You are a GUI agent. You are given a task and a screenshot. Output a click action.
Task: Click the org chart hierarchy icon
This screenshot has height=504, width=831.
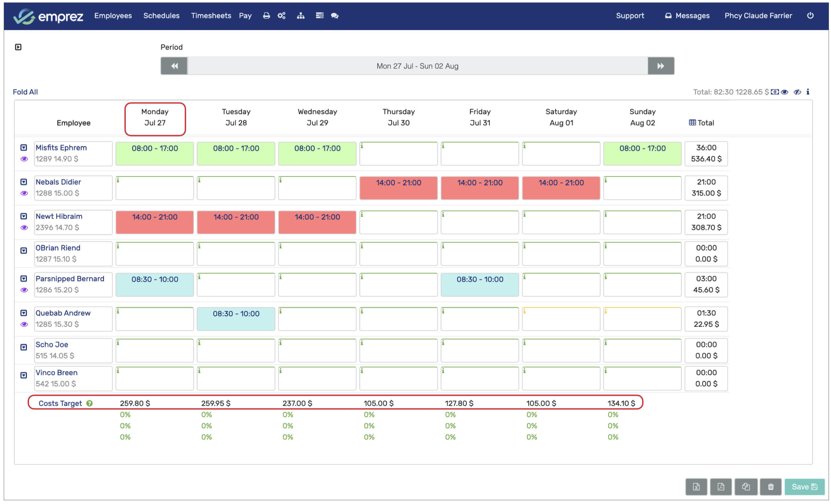pos(300,16)
